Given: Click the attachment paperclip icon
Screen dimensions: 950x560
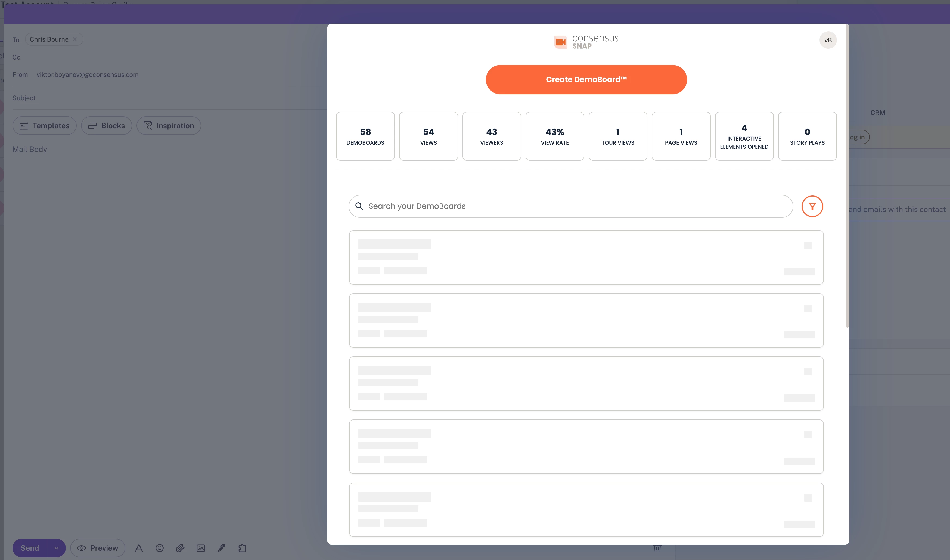Looking at the screenshot, I should point(180,548).
